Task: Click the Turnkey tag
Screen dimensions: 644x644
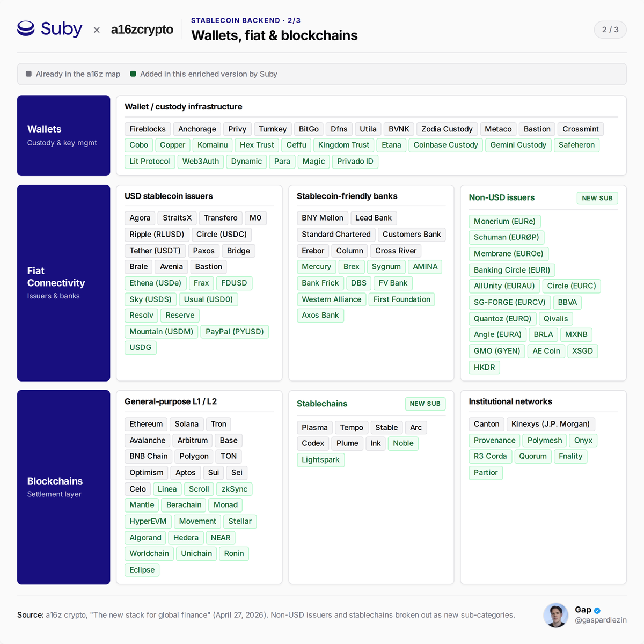Action: pyautogui.click(x=273, y=129)
